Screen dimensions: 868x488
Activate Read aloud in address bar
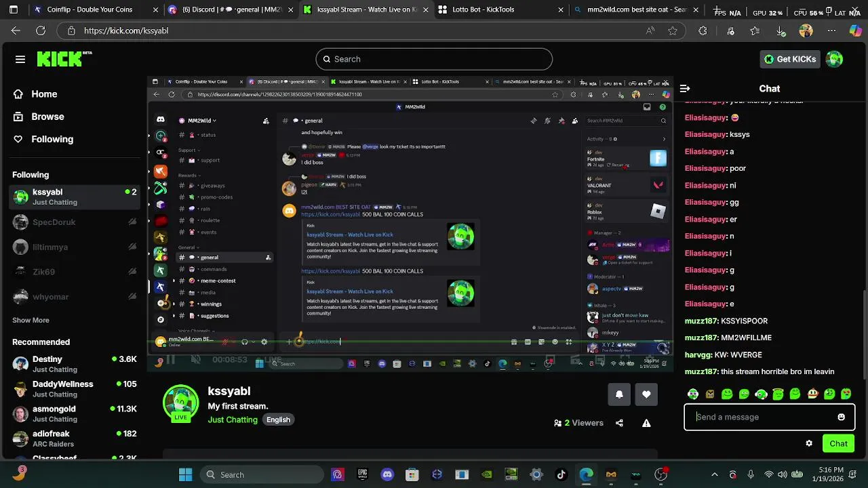(650, 30)
